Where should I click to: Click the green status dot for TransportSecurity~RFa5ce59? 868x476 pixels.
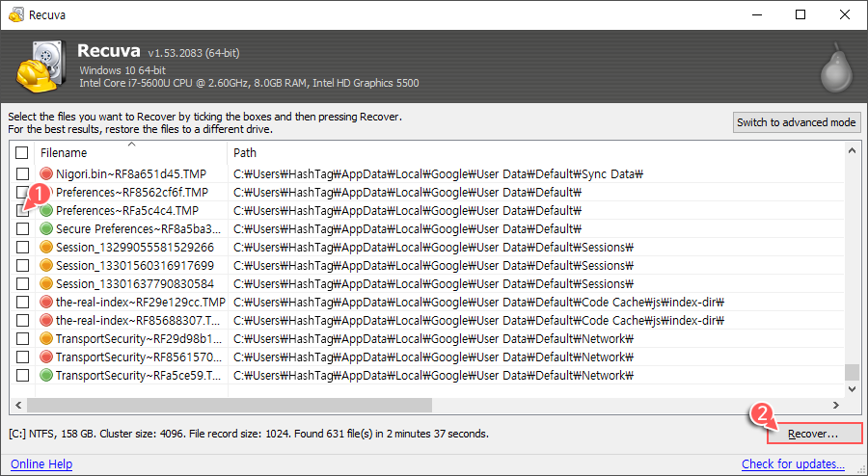(46, 376)
